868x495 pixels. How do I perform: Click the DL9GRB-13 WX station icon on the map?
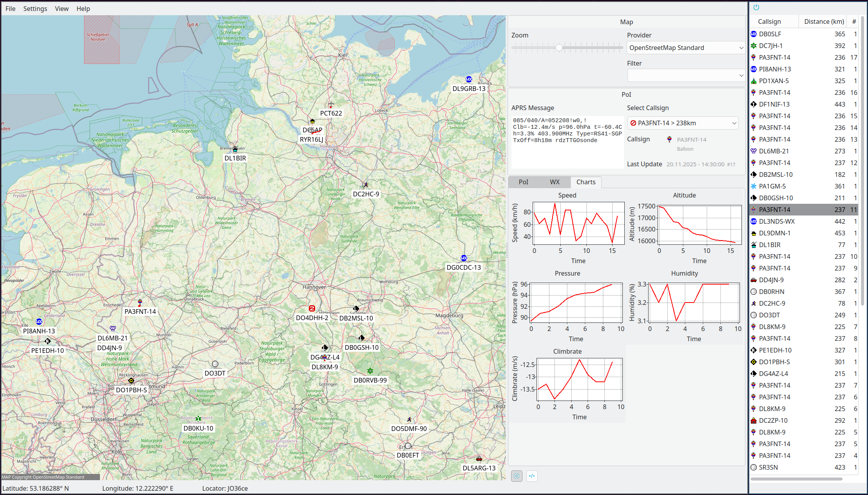(x=469, y=79)
